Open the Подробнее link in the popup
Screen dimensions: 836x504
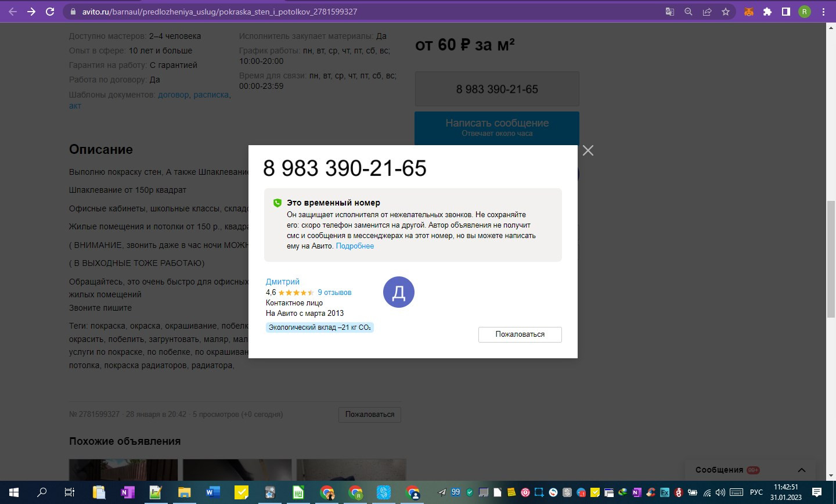click(x=355, y=246)
